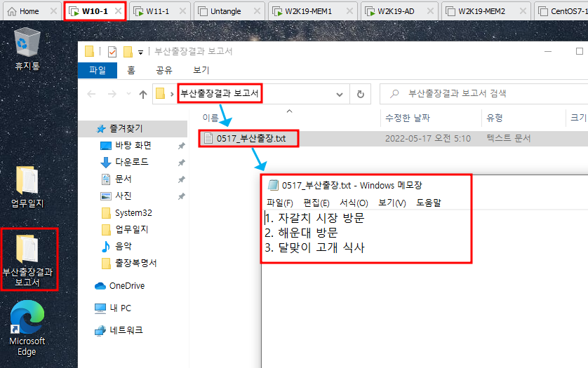The width and height of the screenshot is (588, 368).
Task: Select the file 0517_부산출장.txt
Action: 250,138
